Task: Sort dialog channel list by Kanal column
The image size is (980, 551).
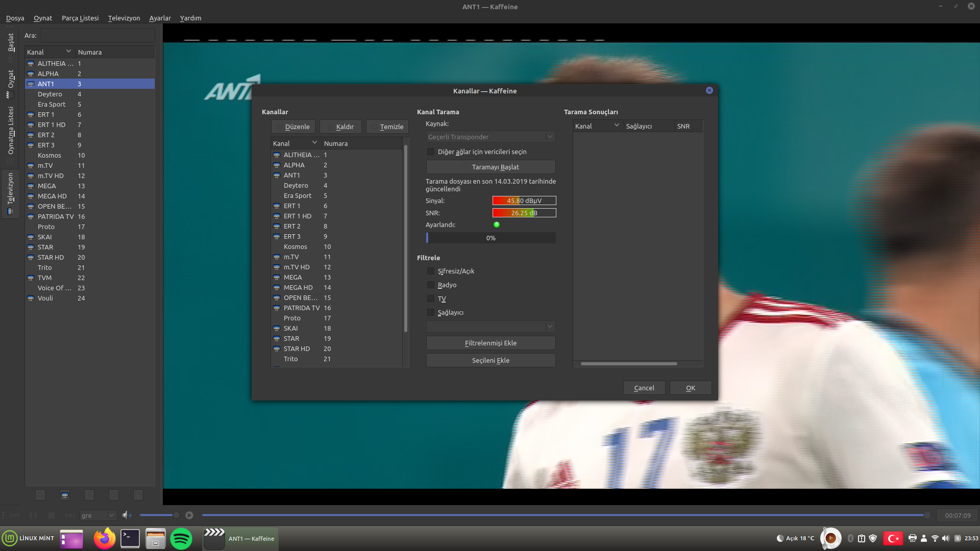Action: 296,143
